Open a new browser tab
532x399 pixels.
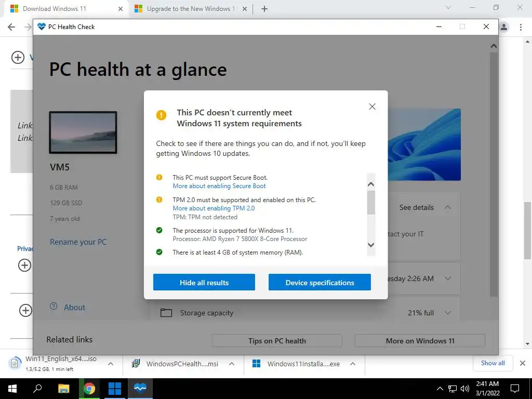[x=264, y=9]
